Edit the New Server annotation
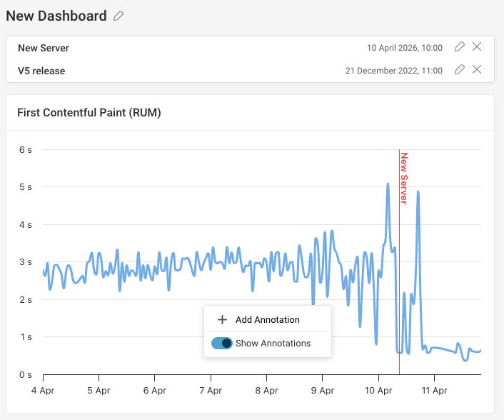The width and height of the screenshot is (504, 420). 460,46
